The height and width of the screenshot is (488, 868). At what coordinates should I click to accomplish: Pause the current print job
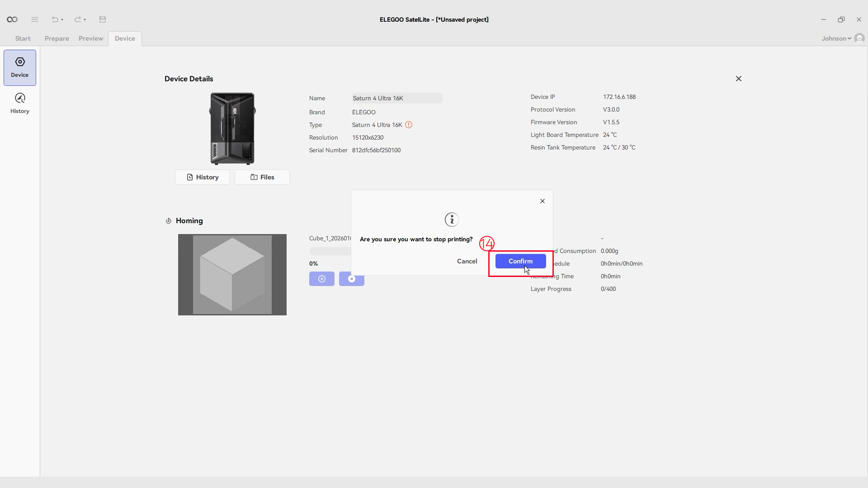tap(322, 279)
